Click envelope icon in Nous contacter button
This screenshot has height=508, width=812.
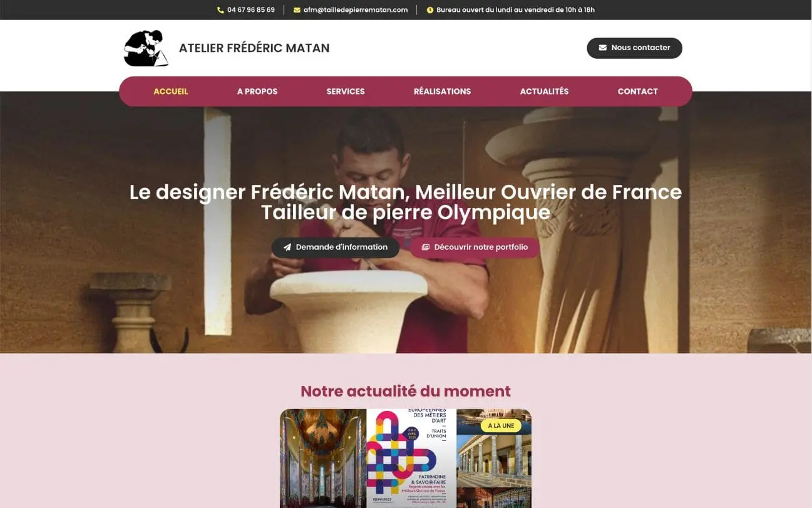pos(603,48)
